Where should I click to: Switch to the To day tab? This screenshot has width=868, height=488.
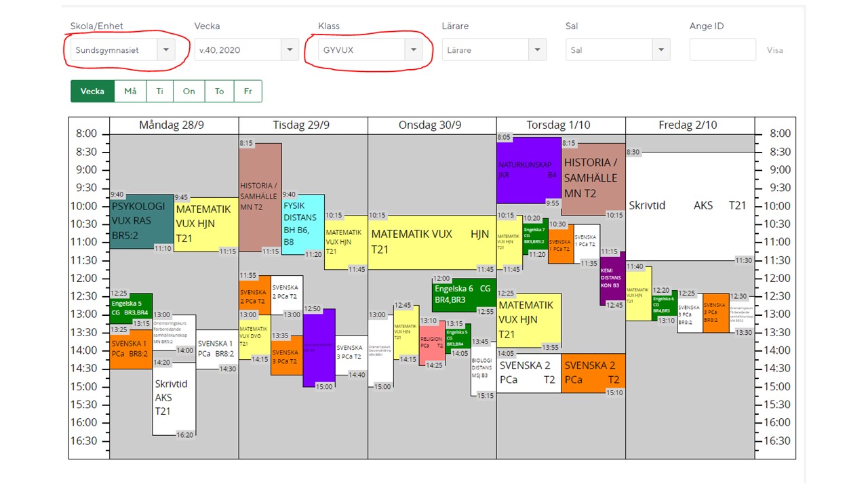coord(219,91)
